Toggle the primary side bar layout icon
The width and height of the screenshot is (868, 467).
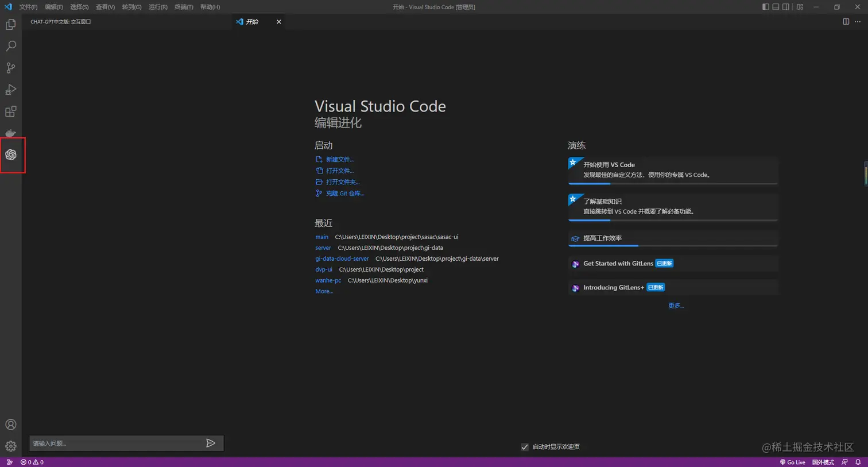pos(765,7)
